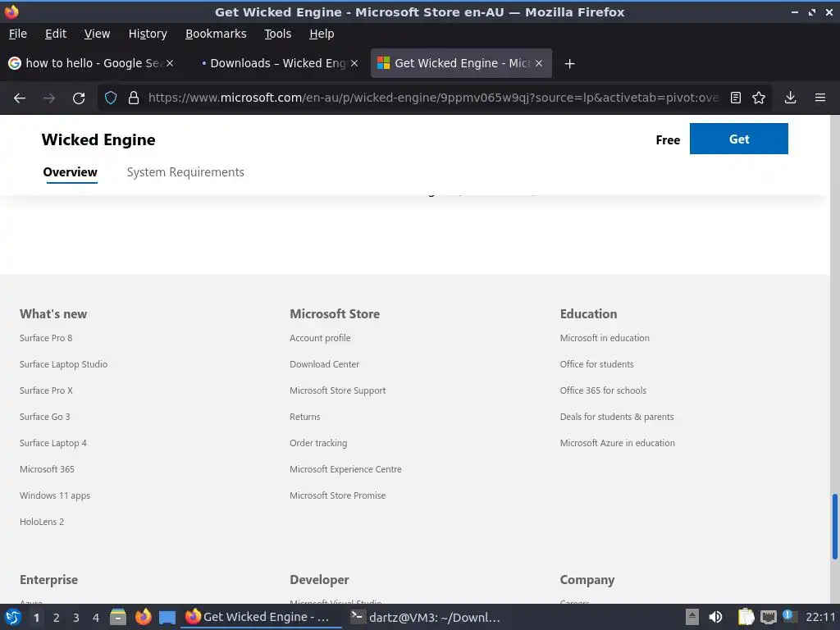Close the 'how to hello' Google tab
This screenshot has height=630, width=840.
pyautogui.click(x=170, y=63)
